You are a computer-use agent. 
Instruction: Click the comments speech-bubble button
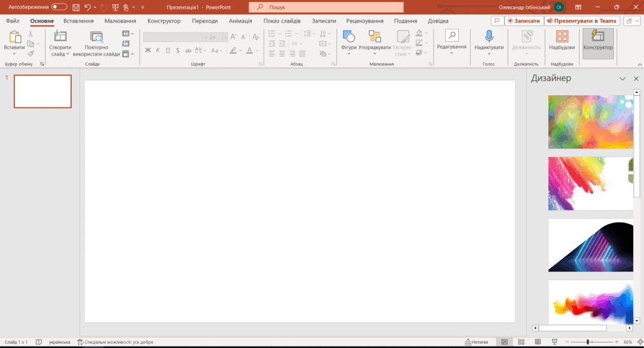pyautogui.click(x=497, y=21)
